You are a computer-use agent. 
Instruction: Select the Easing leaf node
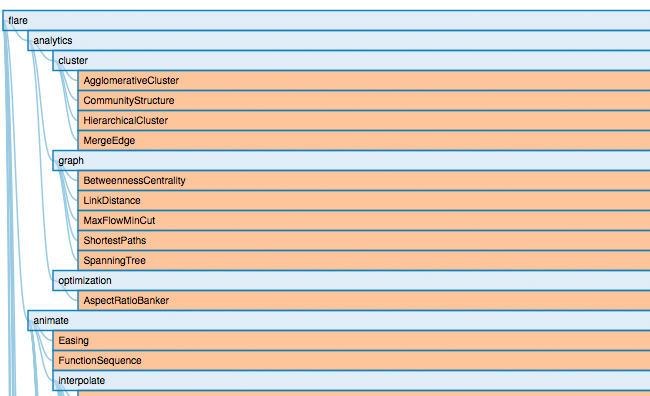(351, 340)
